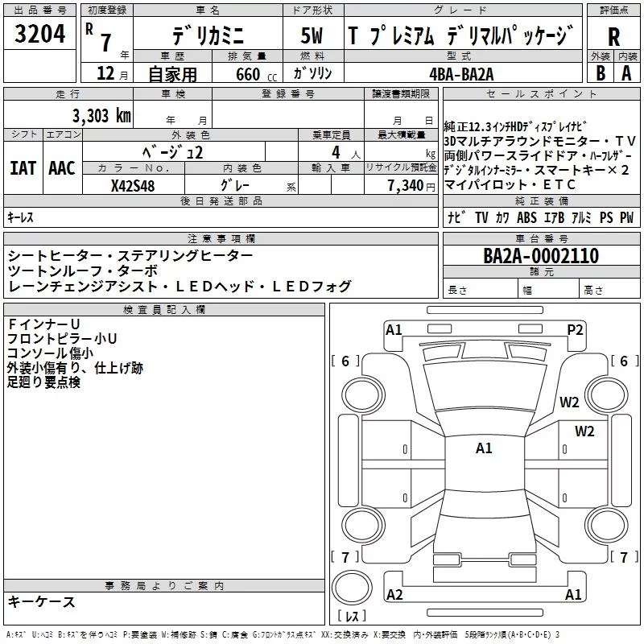Viewport: 644px width, 644px height.
Task: Select interior color グレー
Action: click(235, 185)
